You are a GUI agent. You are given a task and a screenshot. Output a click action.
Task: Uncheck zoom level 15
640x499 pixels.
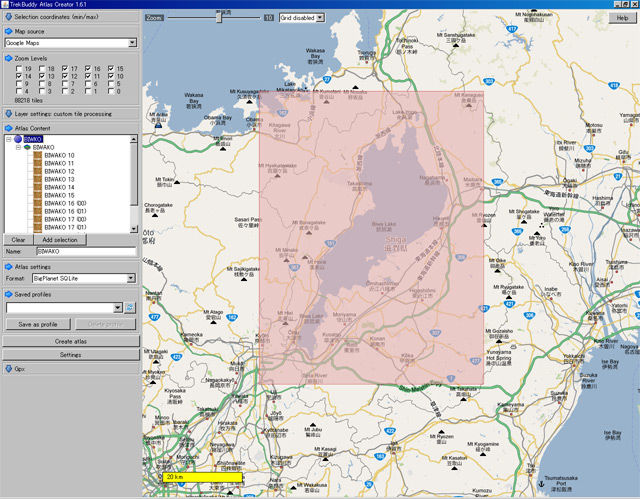coord(111,68)
